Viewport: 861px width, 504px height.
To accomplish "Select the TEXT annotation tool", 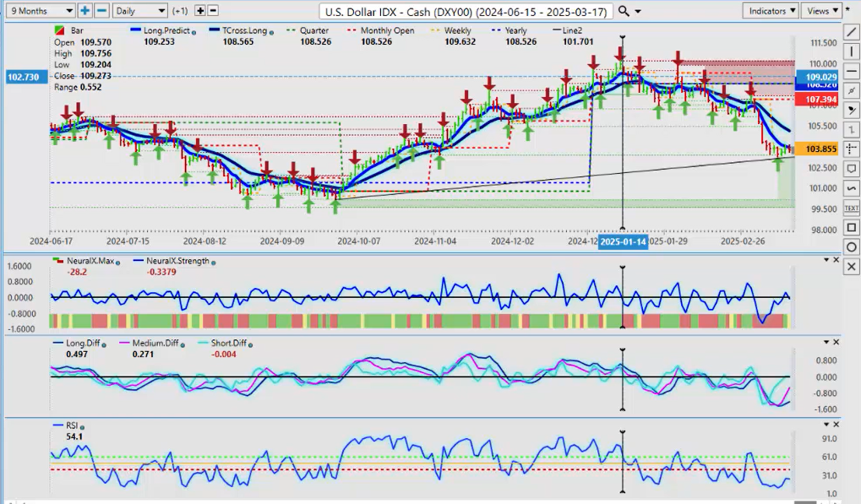I will [x=851, y=208].
